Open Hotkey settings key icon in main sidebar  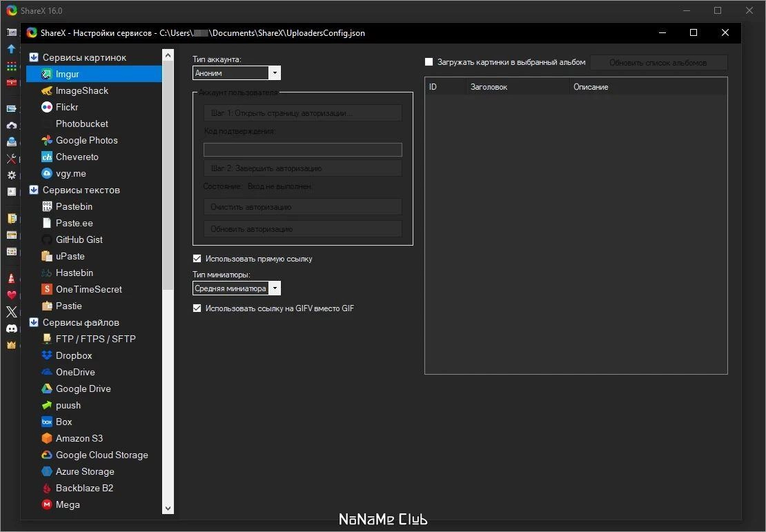[11, 192]
